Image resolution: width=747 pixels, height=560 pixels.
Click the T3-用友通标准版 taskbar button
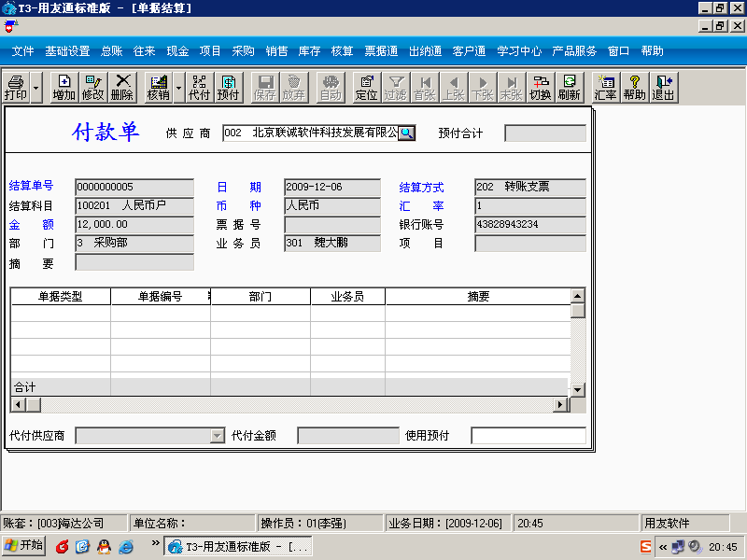click(238, 546)
